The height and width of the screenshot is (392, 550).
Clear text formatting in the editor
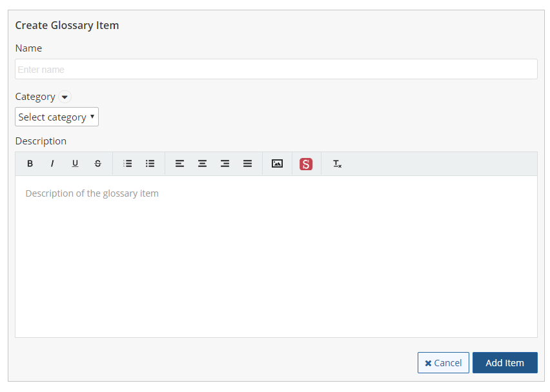point(337,164)
